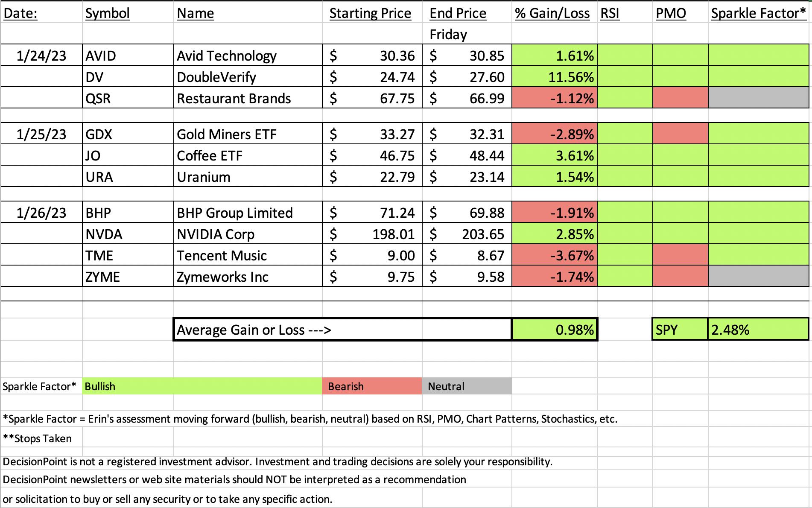Click the NVDA symbol cell
The height and width of the screenshot is (508, 812).
[128, 234]
